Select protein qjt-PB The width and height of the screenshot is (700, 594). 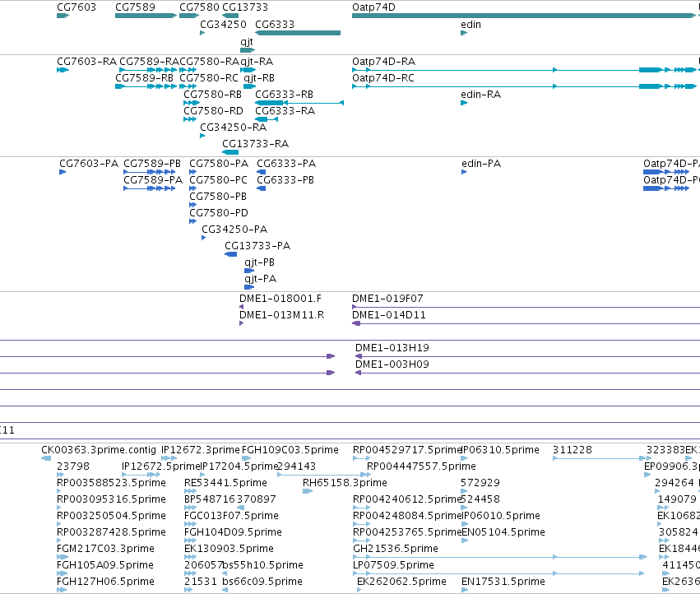(259, 262)
